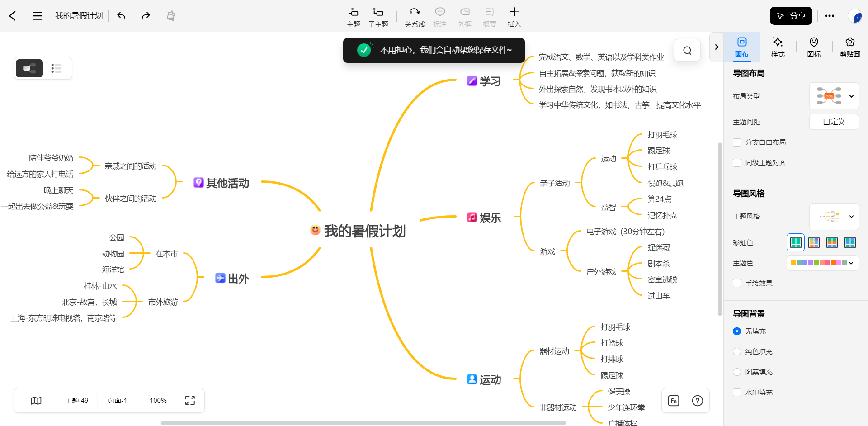This screenshot has width=868, height=426.
Task: Select the 器材运动 node
Action: [554, 351]
